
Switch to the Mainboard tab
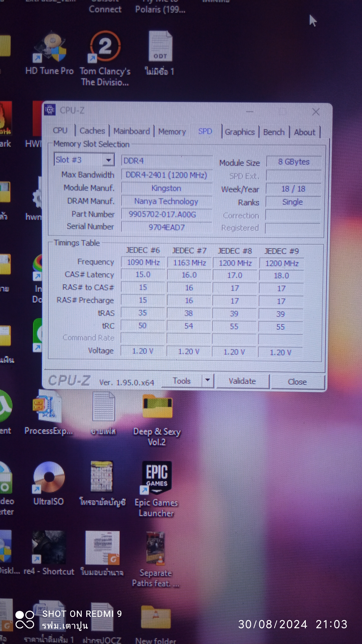[x=132, y=131]
